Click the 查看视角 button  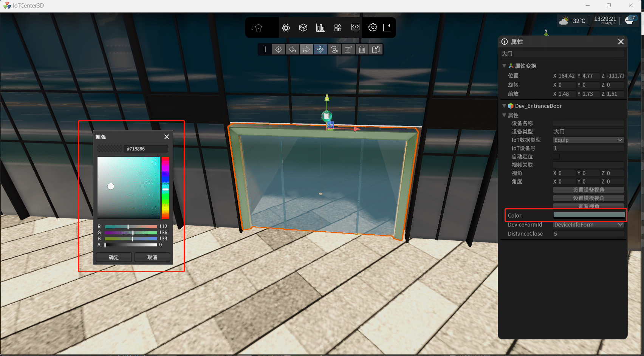point(588,206)
